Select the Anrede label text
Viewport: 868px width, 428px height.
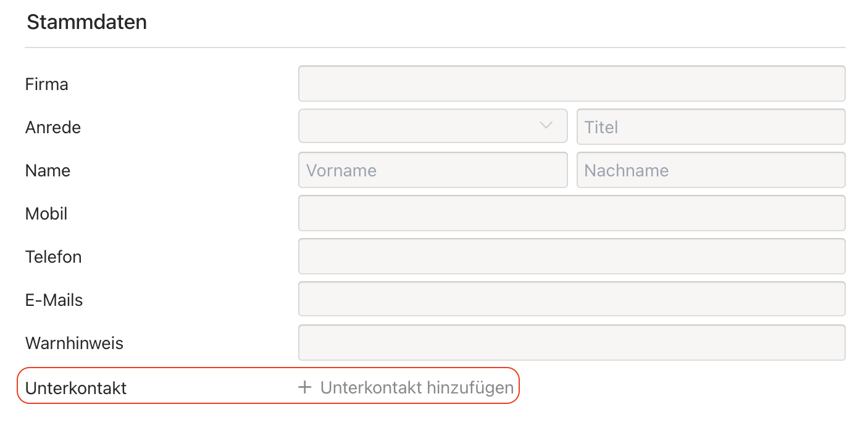(x=53, y=127)
